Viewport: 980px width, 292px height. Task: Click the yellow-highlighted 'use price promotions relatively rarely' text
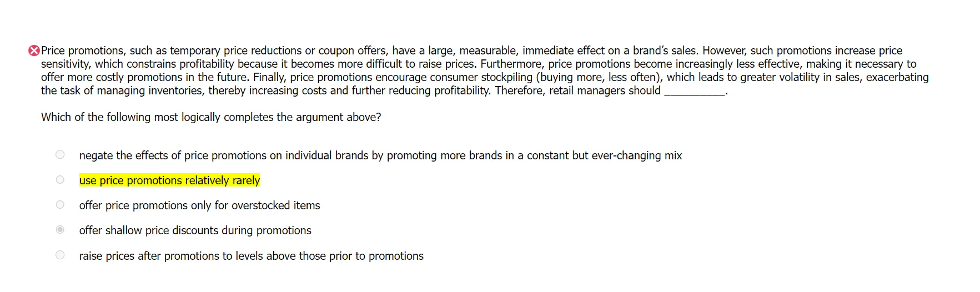(169, 180)
